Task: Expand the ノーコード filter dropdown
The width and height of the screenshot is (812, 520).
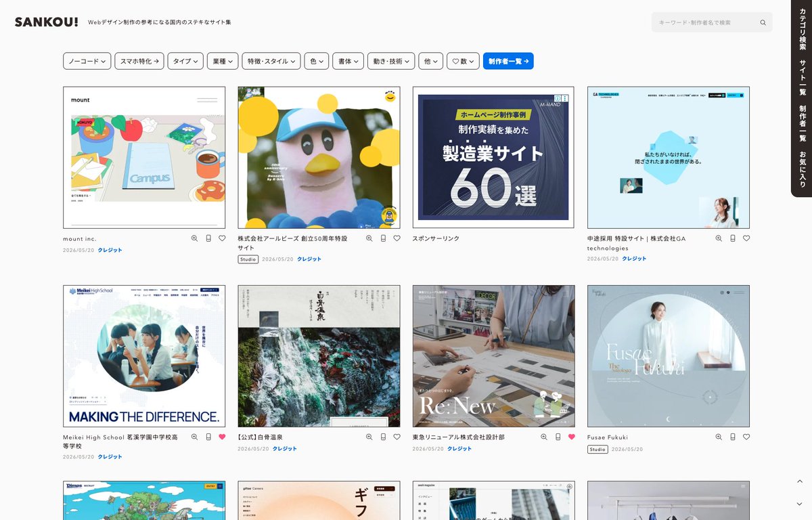Action: [87, 61]
